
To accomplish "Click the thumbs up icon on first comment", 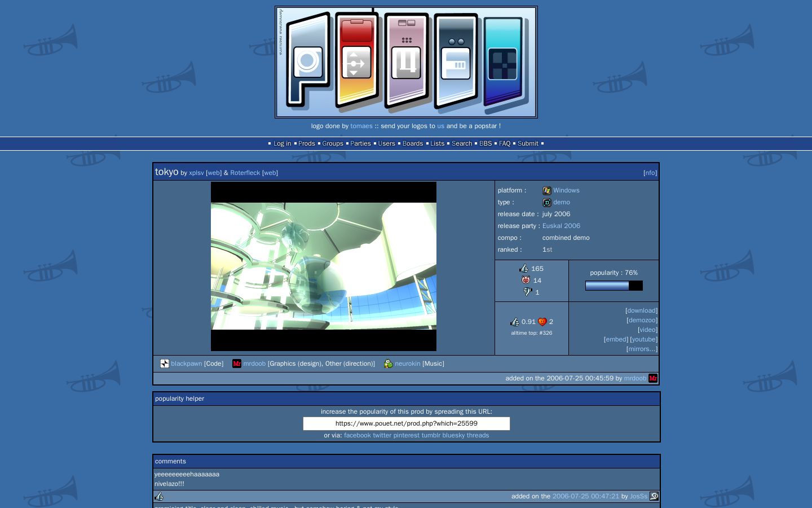I will point(159,496).
